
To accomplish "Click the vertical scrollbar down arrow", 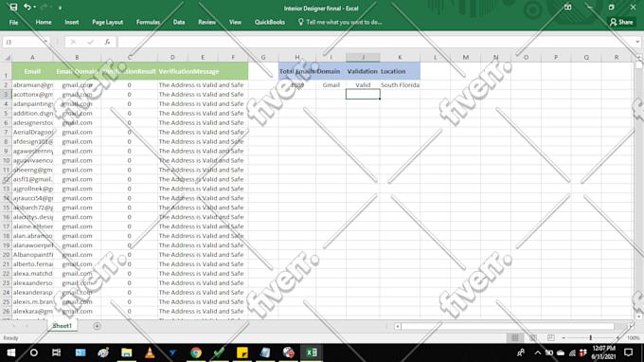I will point(638,317).
